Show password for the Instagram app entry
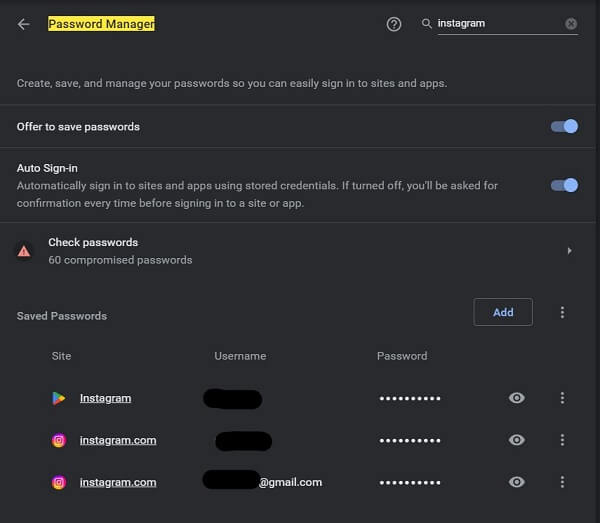 [x=517, y=398]
